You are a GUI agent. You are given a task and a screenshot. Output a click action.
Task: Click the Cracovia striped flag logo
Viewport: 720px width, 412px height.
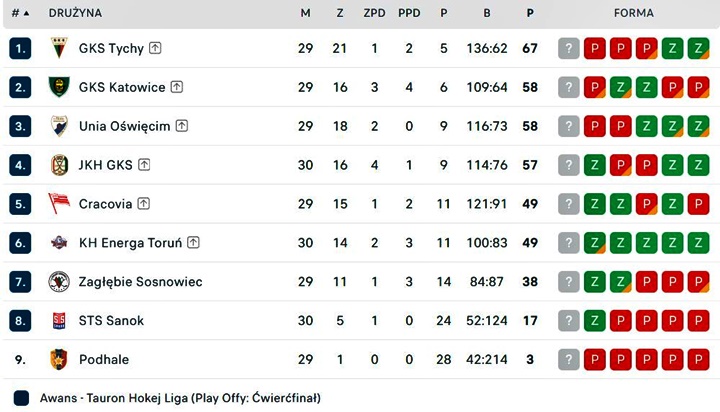tap(59, 204)
